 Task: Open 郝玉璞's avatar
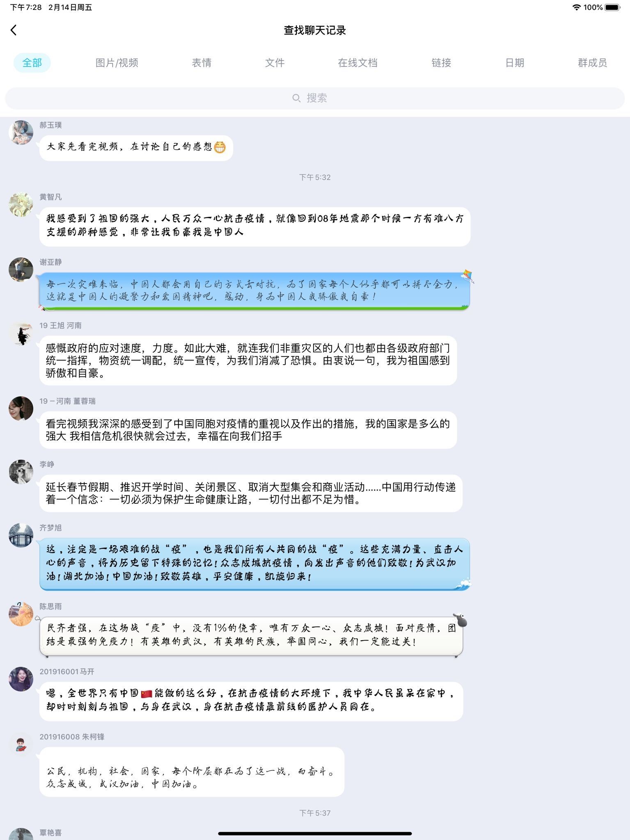[x=21, y=132]
